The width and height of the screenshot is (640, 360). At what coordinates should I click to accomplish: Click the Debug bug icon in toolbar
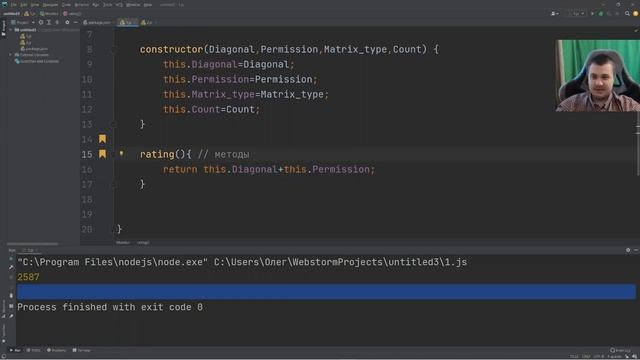600,13
